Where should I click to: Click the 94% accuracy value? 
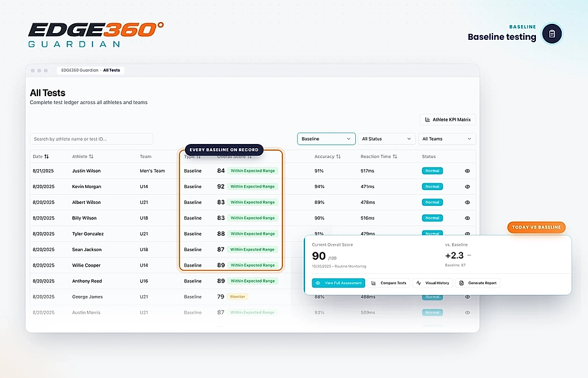coord(319,186)
